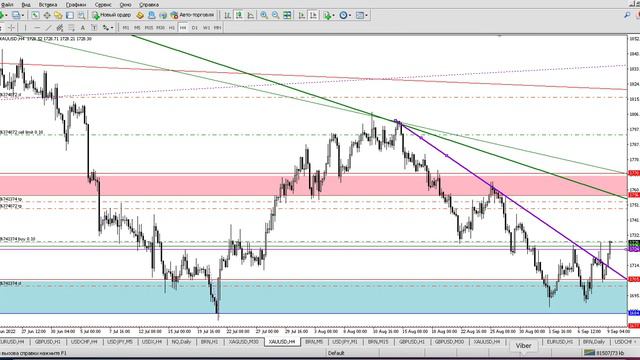Select the arrows drawing tool
The height and width of the screenshot is (360, 640).
pyautogui.click(x=105, y=28)
